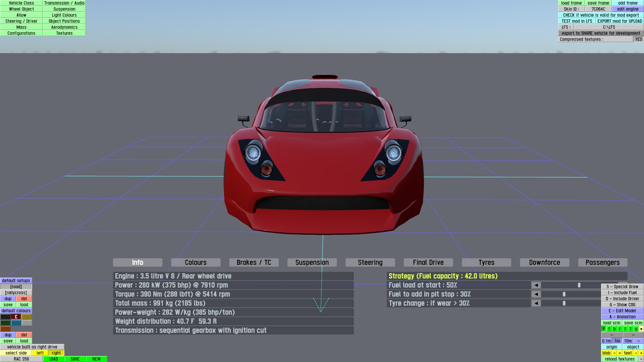Image resolution: width=644 pixels, height=362 pixels.
Task: Open the Brakes / TC tab
Action: [x=254, y=262]
